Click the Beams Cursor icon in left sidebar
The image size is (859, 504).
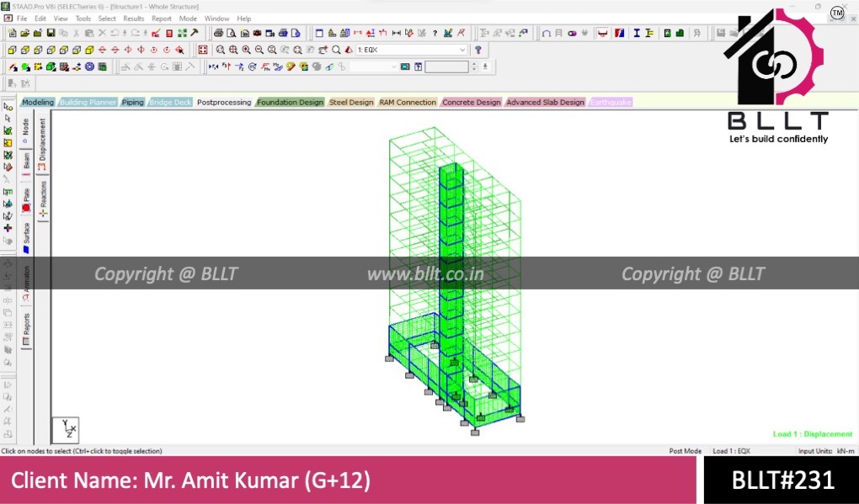click(8, 118)
